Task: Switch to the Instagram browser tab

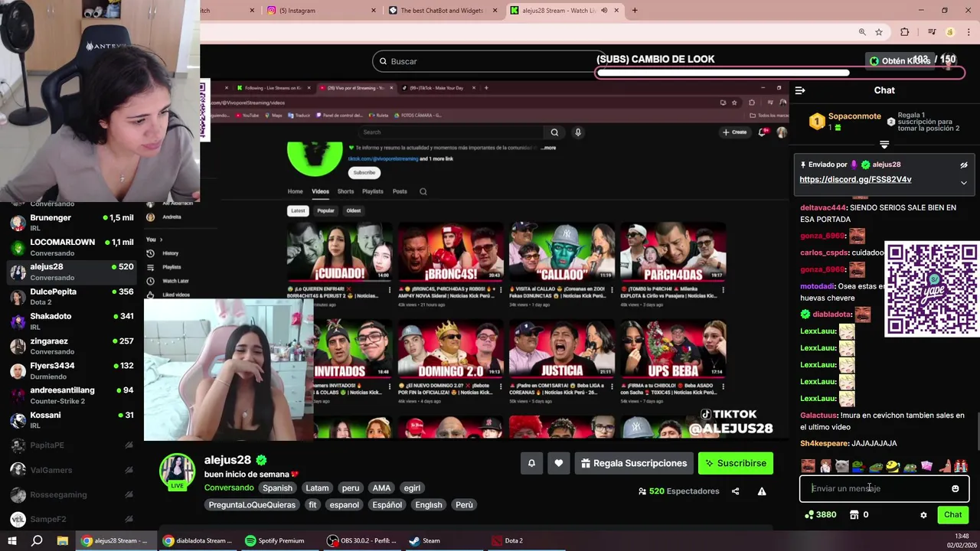Action: [322, 11]
